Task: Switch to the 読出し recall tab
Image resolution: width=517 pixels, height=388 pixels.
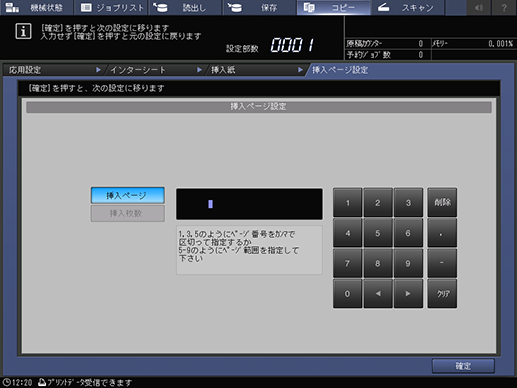Action: click(x=185, y=7)
